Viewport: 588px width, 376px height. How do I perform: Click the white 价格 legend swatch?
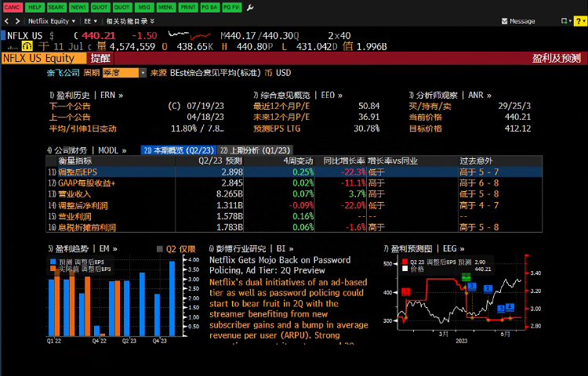405,269
